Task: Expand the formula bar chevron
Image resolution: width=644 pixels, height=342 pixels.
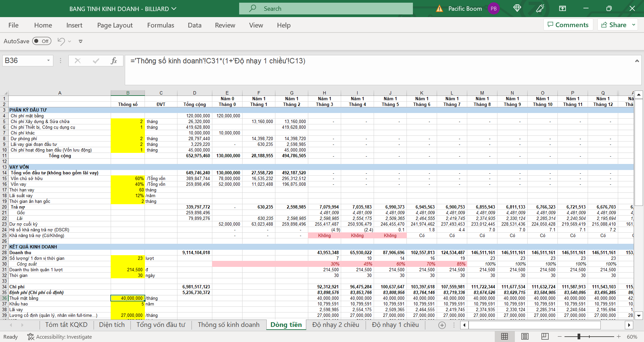Action: point(637,61)
